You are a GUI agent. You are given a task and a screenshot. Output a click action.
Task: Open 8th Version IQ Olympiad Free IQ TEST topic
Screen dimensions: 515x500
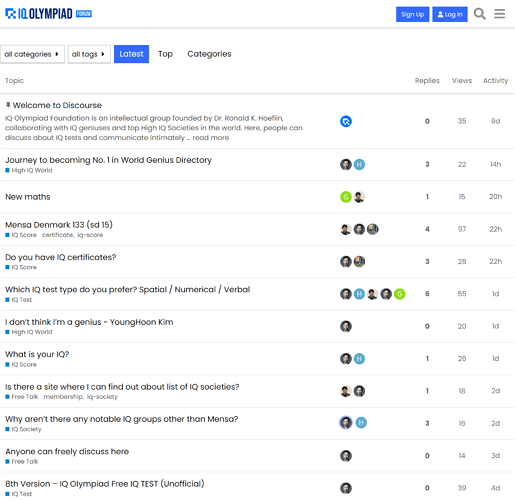coord(105,484)
